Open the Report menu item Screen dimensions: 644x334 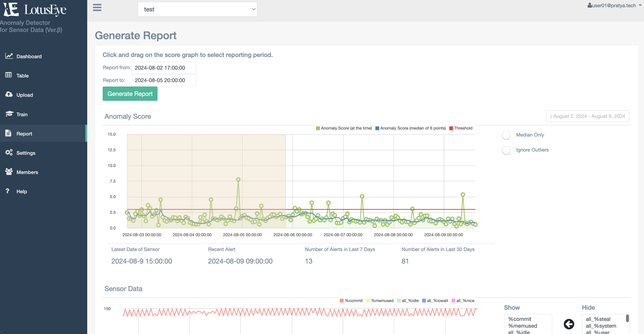(24, 134)
